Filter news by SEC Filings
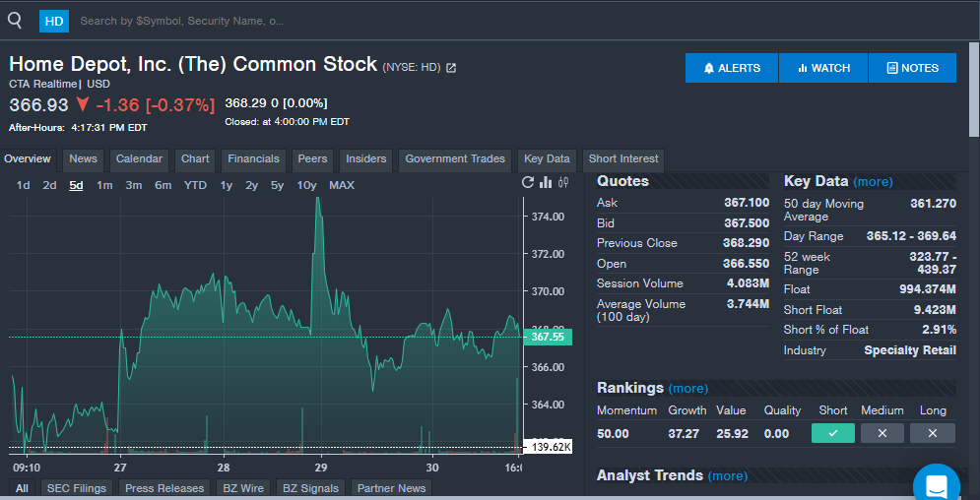This screenshot has width=980, height=500. [x=77, y=488]
